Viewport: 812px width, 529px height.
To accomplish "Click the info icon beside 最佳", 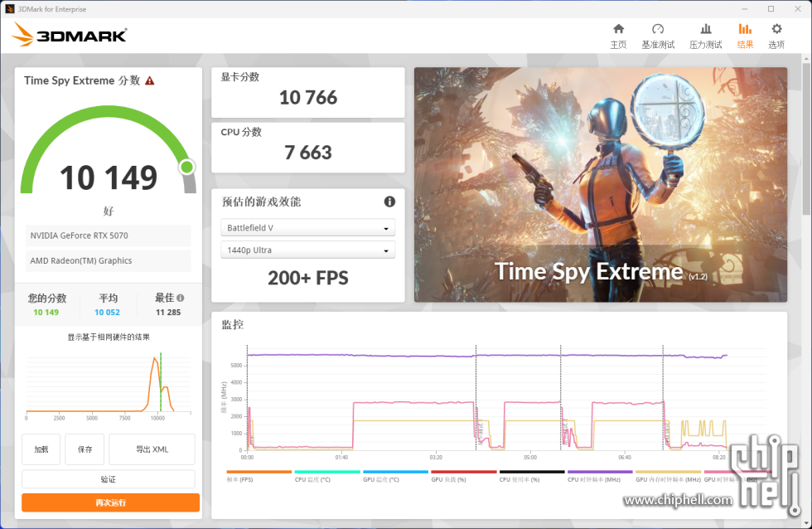I will [181, 298].
